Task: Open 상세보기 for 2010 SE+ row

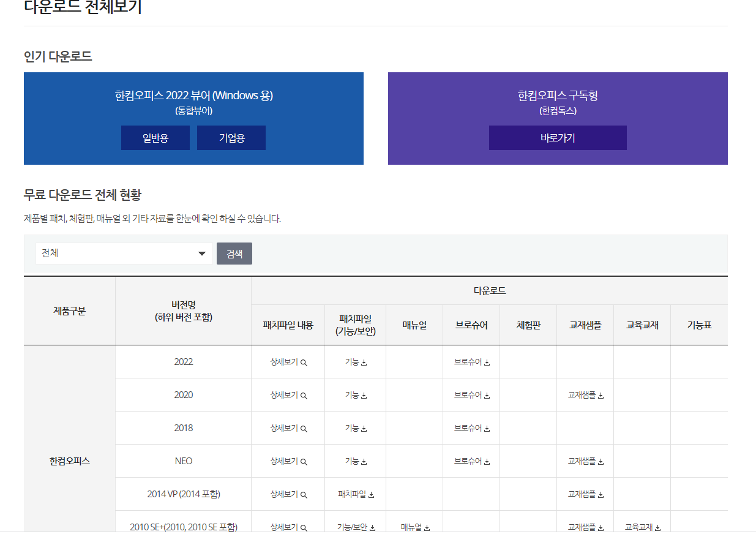Action: tap(288, 527)
